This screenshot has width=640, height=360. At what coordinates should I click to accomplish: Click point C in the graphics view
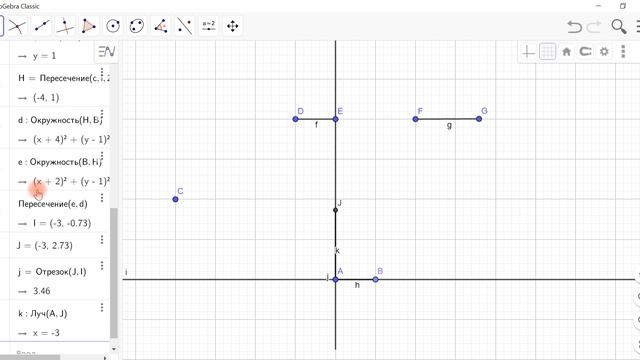[176, 199]
